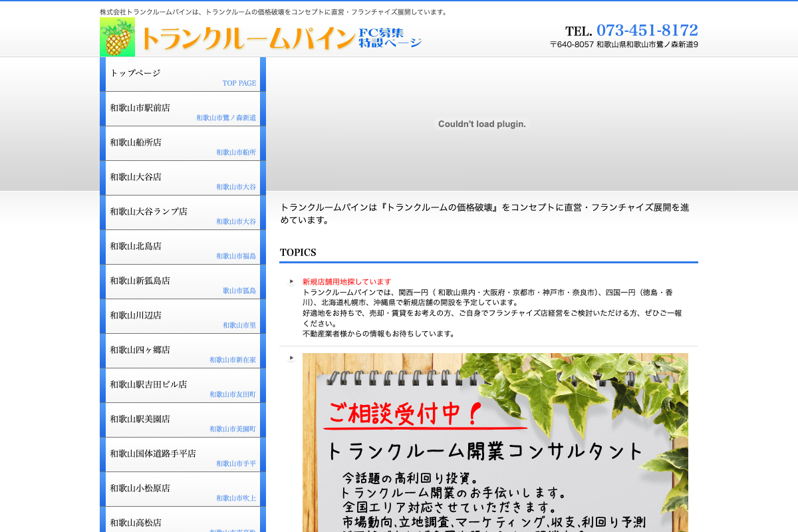Open the ご相談受付中 consultant banner image
The height and width of the screenshot is (532, 798).
coord(495,442)
